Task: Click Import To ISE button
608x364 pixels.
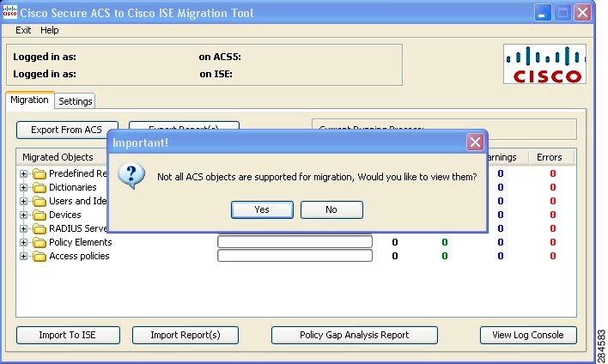Action: pos(68,335)
